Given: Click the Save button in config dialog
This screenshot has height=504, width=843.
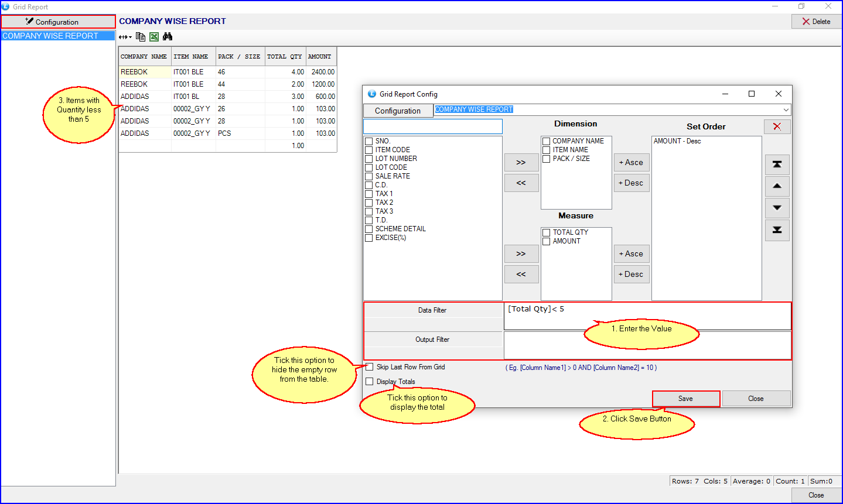Looking at the screenshot, I should [686, 399].
